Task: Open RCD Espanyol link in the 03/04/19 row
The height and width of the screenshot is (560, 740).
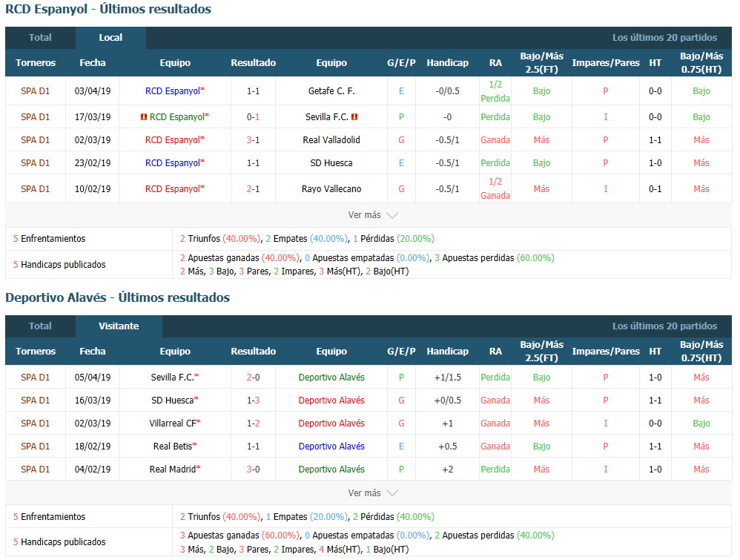Action: (x=173, y=91)
